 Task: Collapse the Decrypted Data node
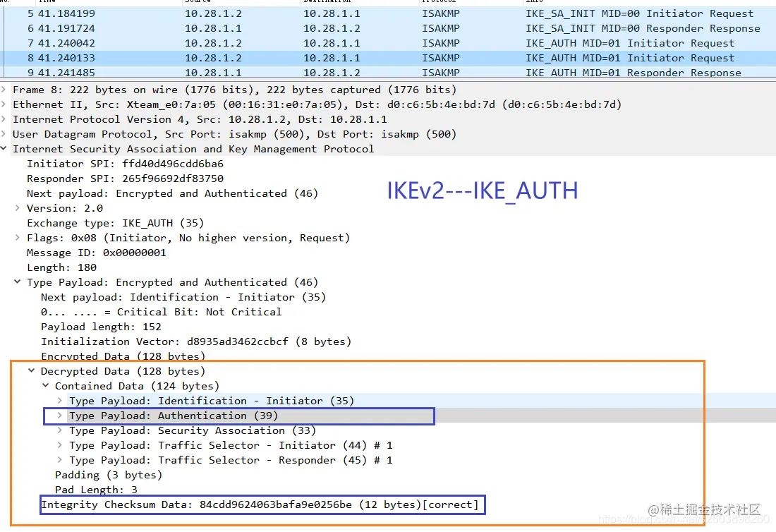[32, 370]
